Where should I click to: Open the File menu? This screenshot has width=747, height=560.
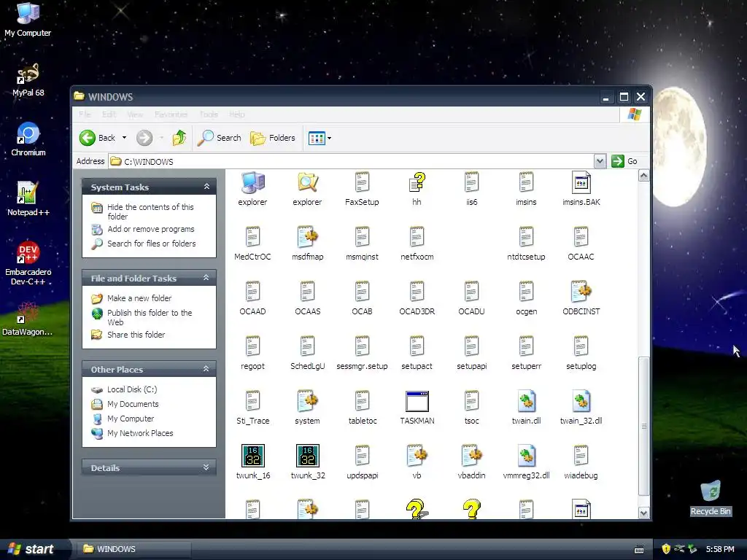coord(85,114)
